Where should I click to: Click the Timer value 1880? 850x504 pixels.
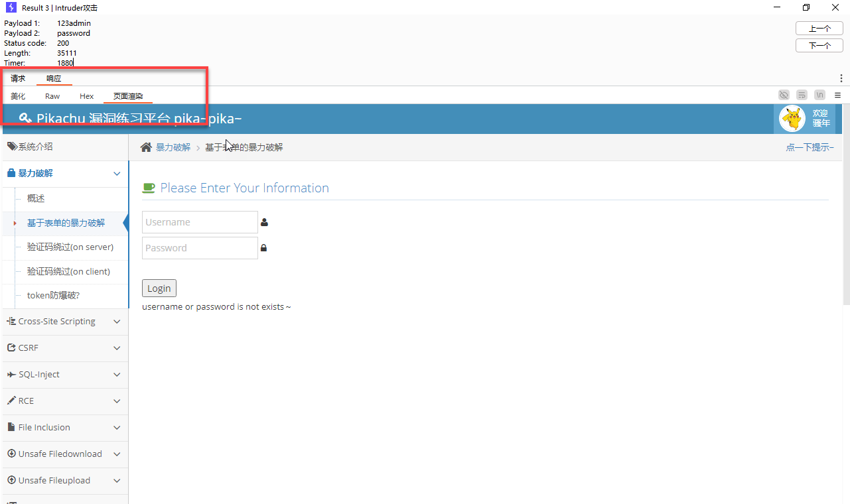(65, 63)
